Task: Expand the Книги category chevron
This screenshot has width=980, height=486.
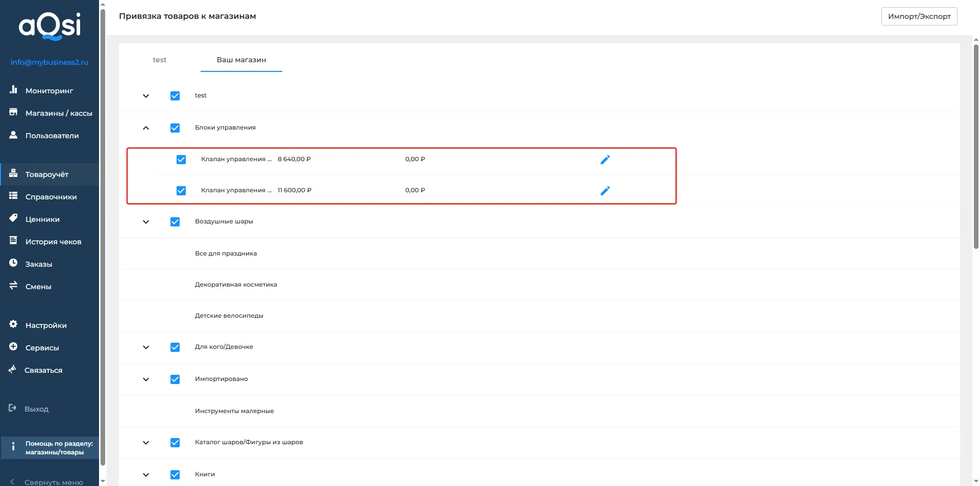Action: coord(146,475)
